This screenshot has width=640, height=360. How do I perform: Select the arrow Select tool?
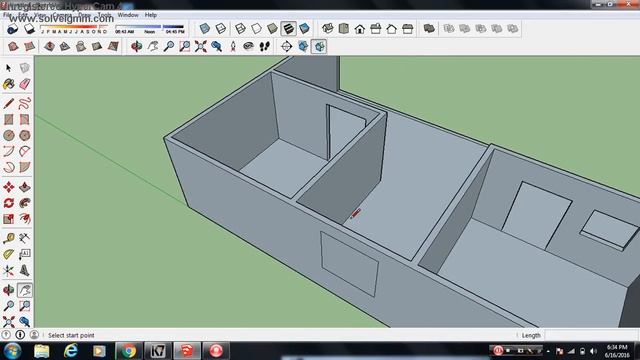(9, 68)
